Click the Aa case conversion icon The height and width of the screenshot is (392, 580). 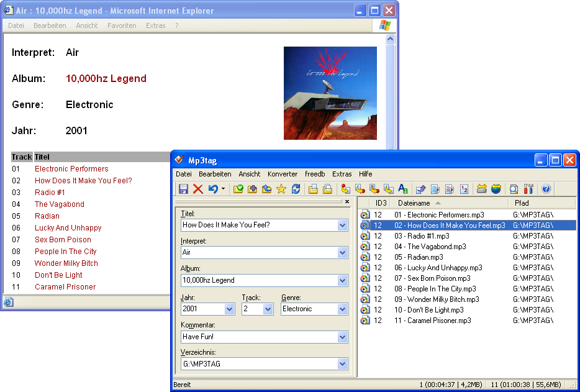[x=403, y=189]
